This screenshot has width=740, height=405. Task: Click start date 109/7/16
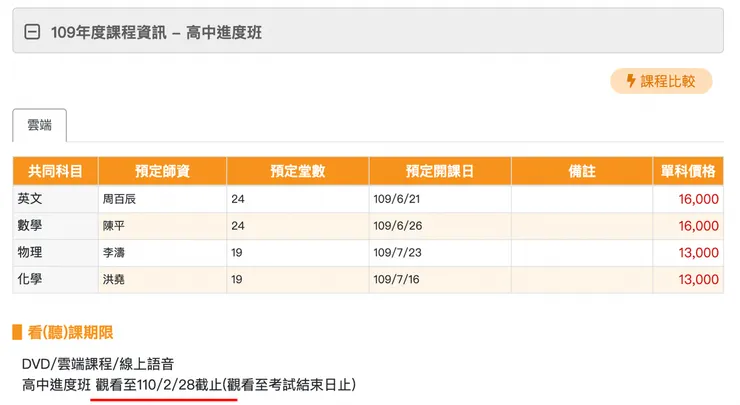click(396, 279)
